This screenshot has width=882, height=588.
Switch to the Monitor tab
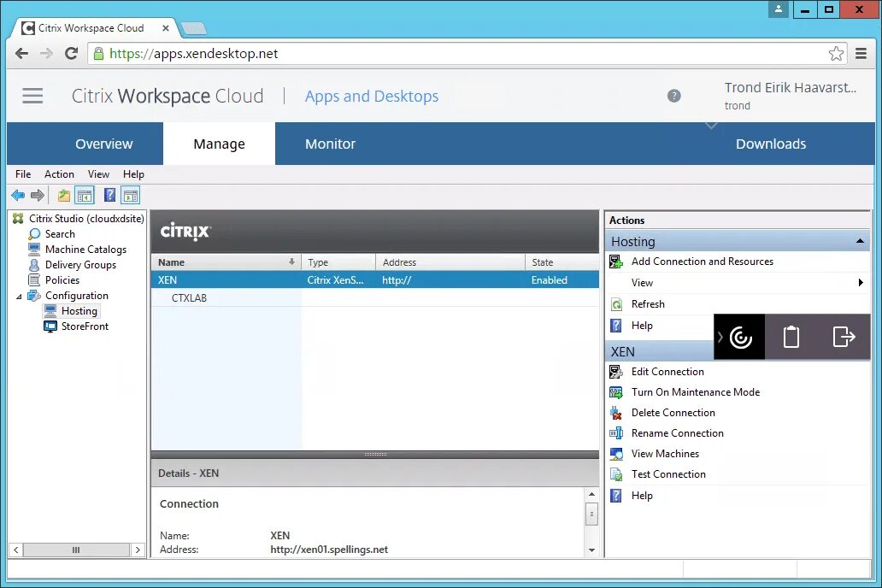click(x=330, y=144)
